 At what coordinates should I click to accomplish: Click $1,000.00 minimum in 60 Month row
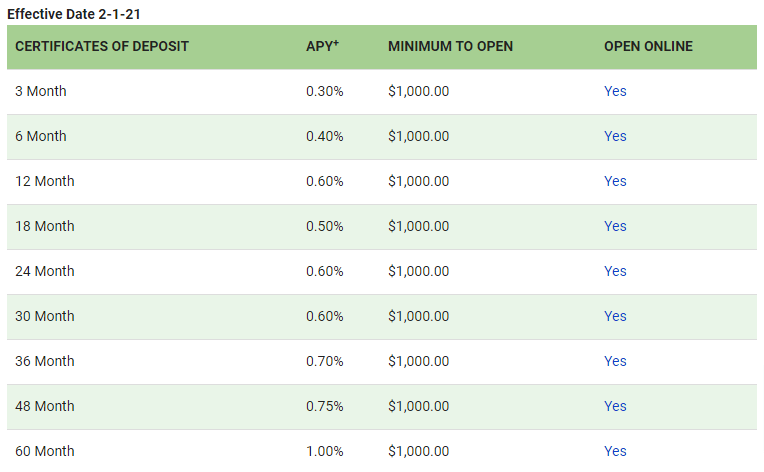pos(419,451)
